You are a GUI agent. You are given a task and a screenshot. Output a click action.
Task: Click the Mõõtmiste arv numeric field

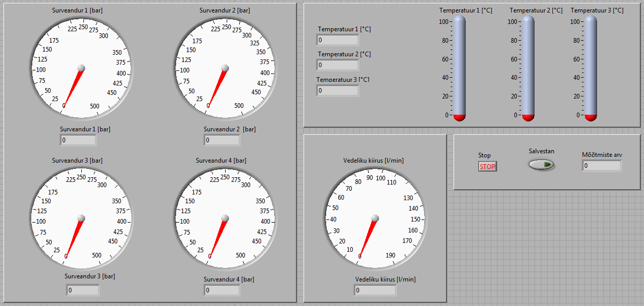click(602, 166)
